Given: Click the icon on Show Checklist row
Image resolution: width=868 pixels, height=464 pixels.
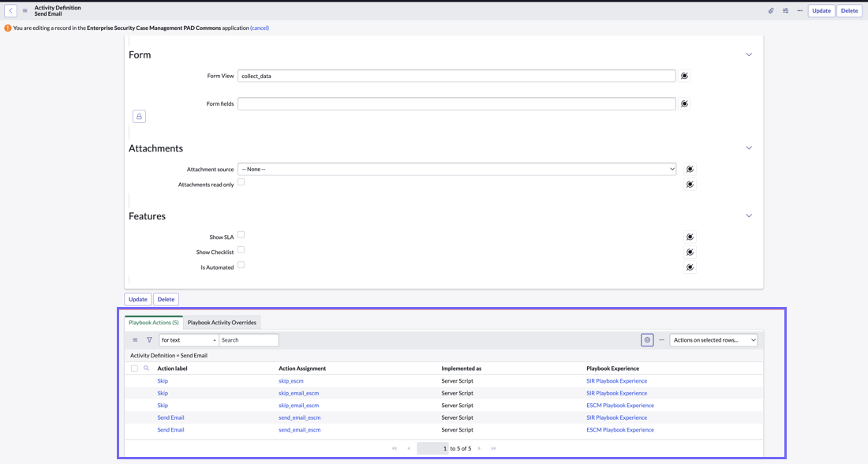Looking at the screenshot, I should 690,252.
